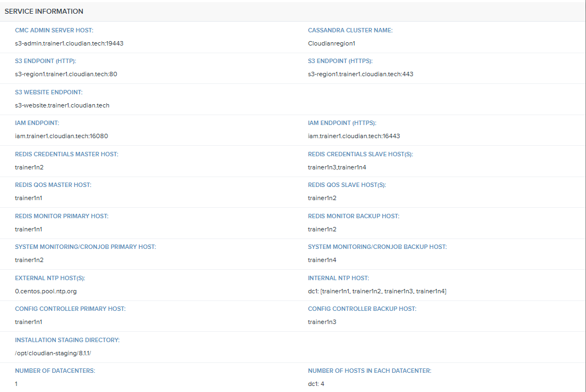Click trainer1n1 under Config Controller Primary Host
Screen dimensions: 586x392
[29, 322]
